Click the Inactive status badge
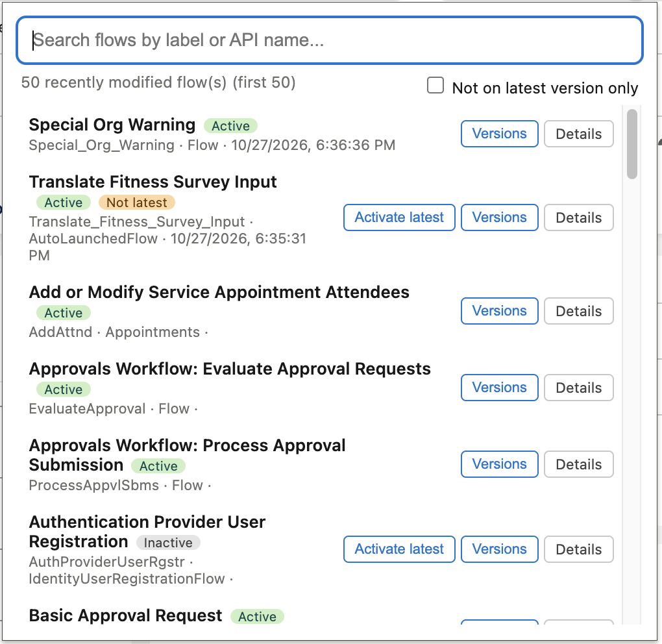 click(x=168, y=543)
